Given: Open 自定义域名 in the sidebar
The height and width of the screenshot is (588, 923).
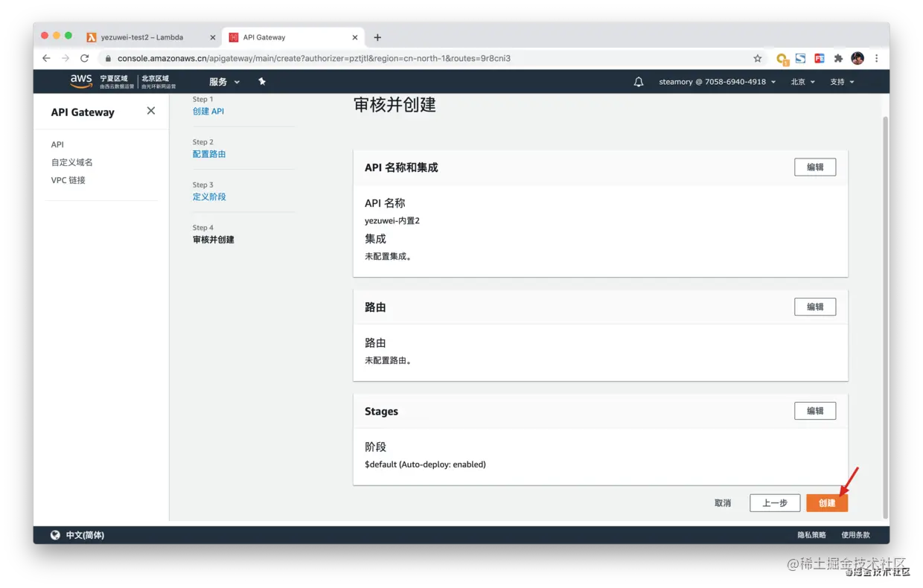Looking at the screenshot, I should coord(72,162).
